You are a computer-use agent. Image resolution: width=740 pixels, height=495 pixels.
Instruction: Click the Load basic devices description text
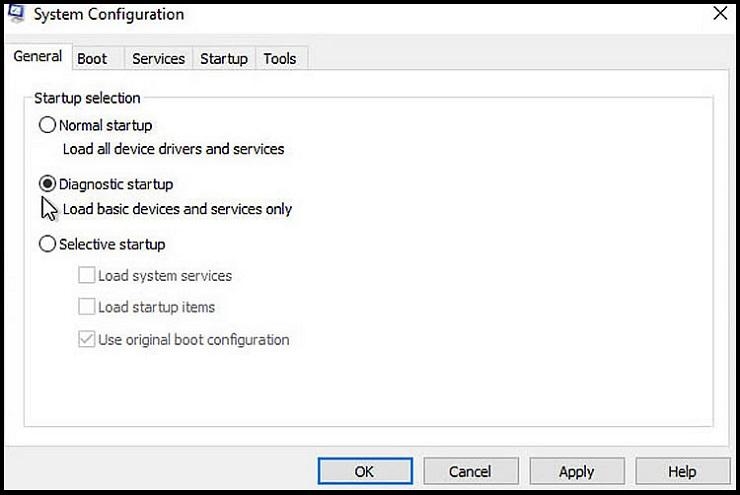177,209
